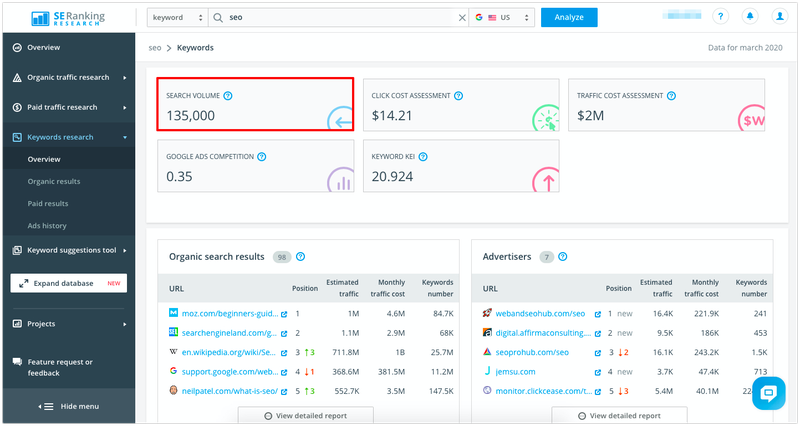Expand the Projects sidebar section
Image resolution: width=800 pixels, height=426 pixels.
click(69, 324)
